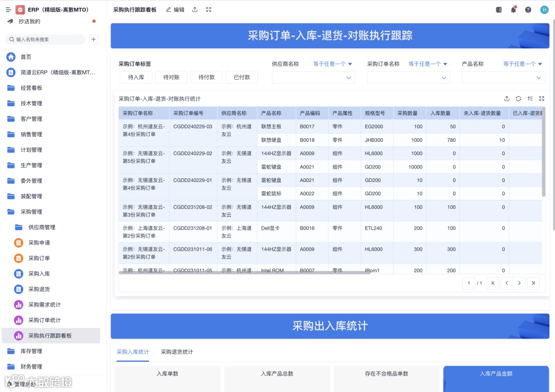Image resolution: width=555 pixels, height=392 pixels.
Task: Switch to 采购退货统计 tab
Action: pos(177,351)
